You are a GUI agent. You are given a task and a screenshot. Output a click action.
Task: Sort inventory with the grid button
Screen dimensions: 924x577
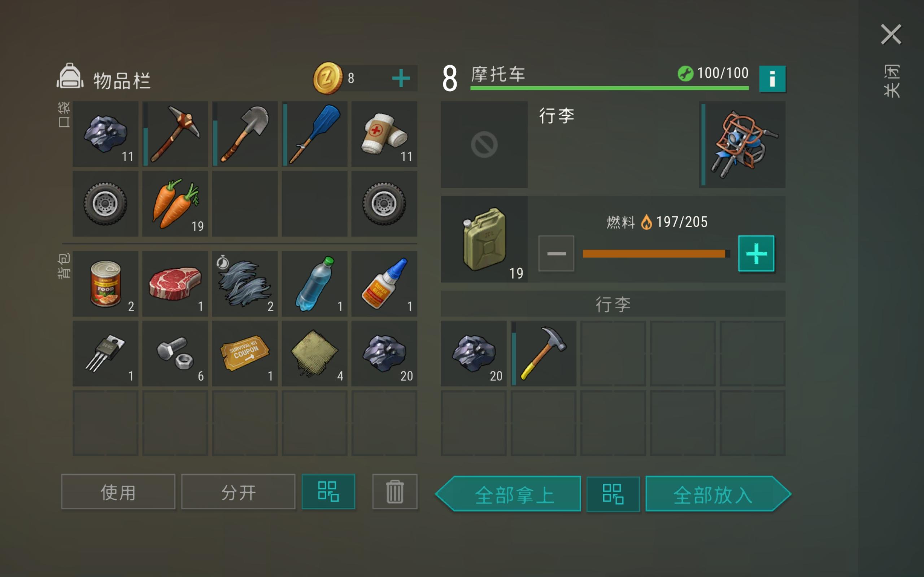(x=328, y=492)
